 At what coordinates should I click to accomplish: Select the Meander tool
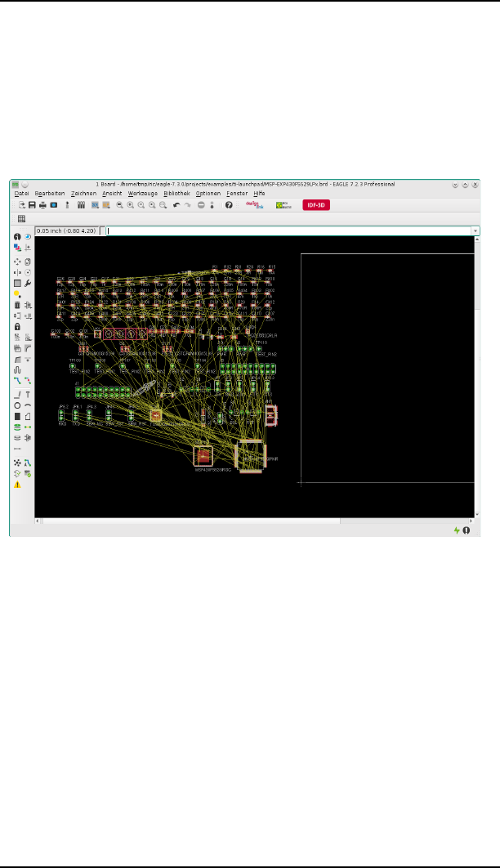click(x=17, y=370)
